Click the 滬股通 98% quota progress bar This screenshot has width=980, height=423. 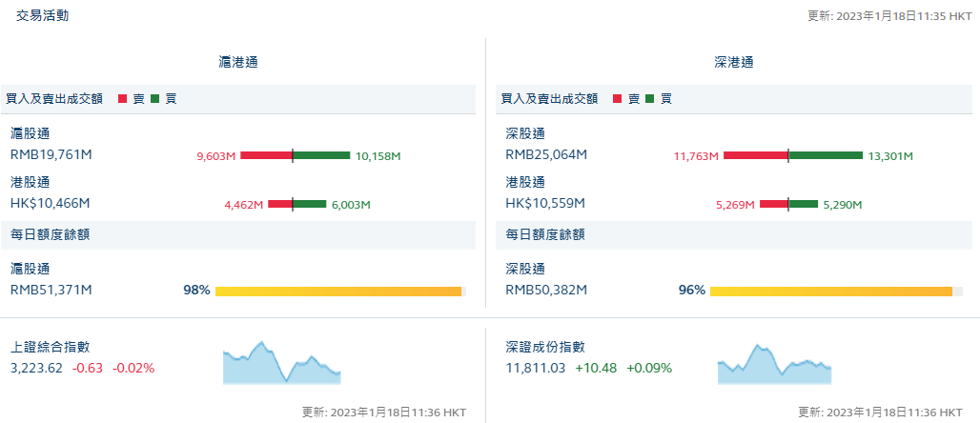(x=338, y=291)
